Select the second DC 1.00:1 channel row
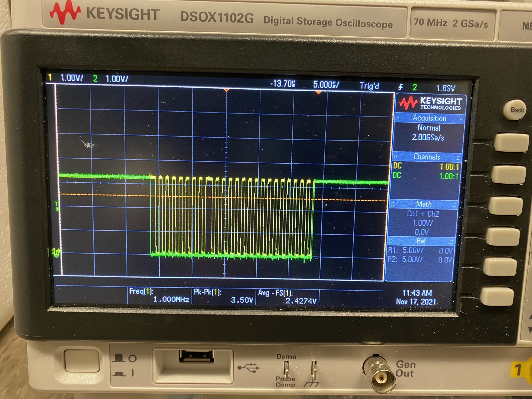Image resolution: width=532 pixels, height=399 pixels. coord(426,176)
